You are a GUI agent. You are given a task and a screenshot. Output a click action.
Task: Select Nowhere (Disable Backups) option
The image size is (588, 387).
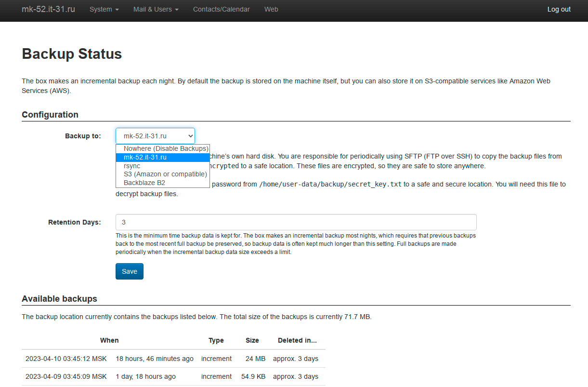[x=162, y=148]
